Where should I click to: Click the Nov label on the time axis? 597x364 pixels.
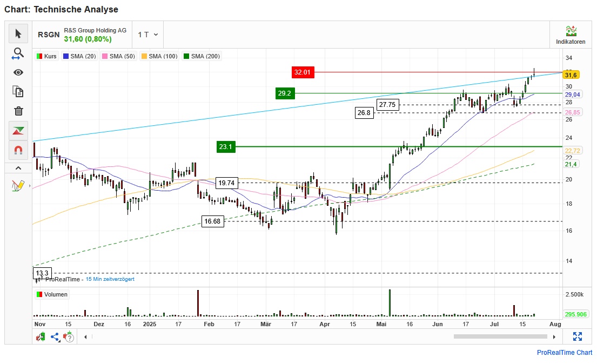pyautogui.click(x=40, y=324)
